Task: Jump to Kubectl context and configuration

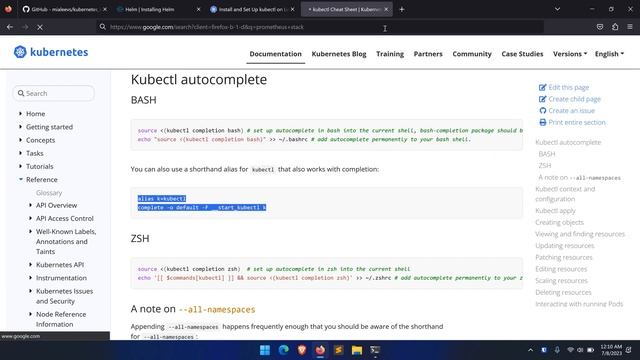Action: pos(565,194)
